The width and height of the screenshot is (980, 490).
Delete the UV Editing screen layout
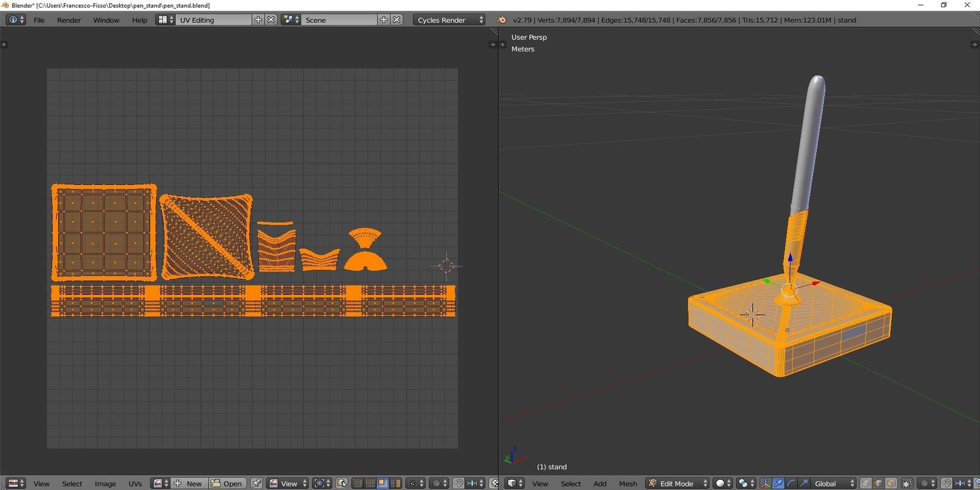click(x=272, y=20)
